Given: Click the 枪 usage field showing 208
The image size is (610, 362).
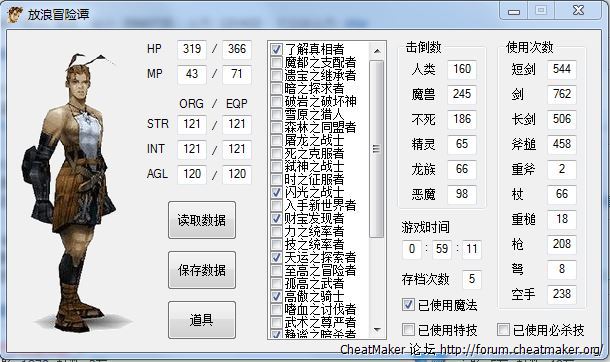Looking at the screenshot, I should tap(562, 244).
